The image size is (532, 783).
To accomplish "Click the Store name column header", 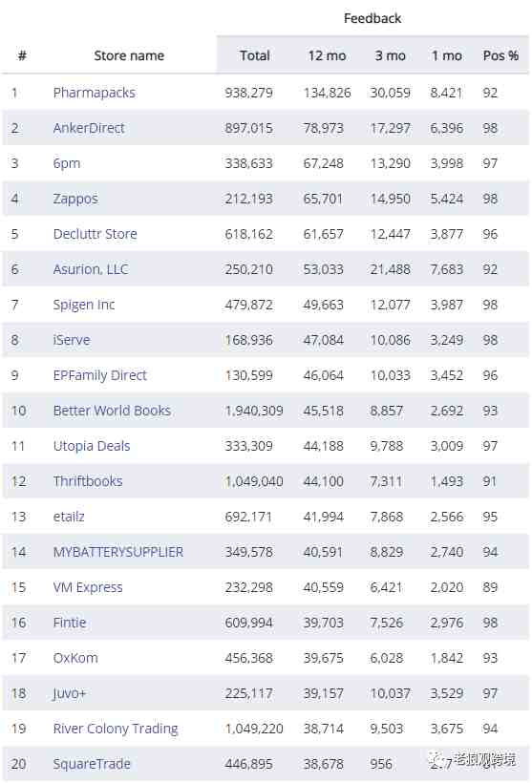I will point(129,56).
